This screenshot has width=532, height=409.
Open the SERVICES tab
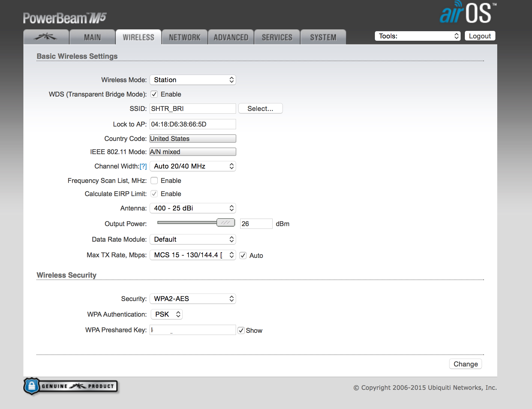(x=277, y=37)
